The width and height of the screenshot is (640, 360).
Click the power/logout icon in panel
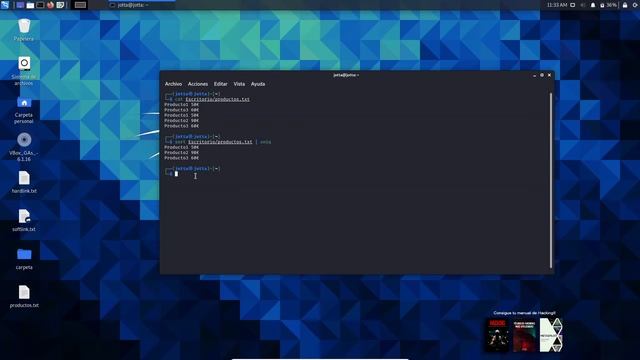(635, 5)
